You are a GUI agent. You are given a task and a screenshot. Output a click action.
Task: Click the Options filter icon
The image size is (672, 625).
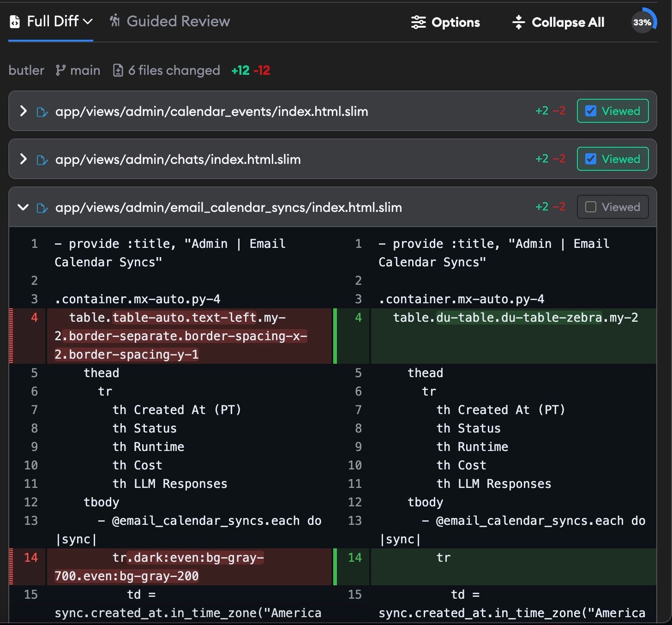coord(418,22)
